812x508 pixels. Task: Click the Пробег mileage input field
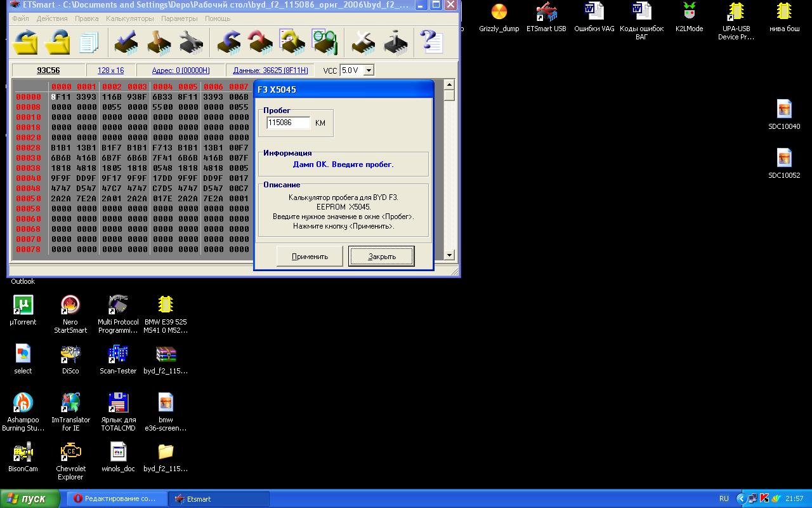pos(289,123)
